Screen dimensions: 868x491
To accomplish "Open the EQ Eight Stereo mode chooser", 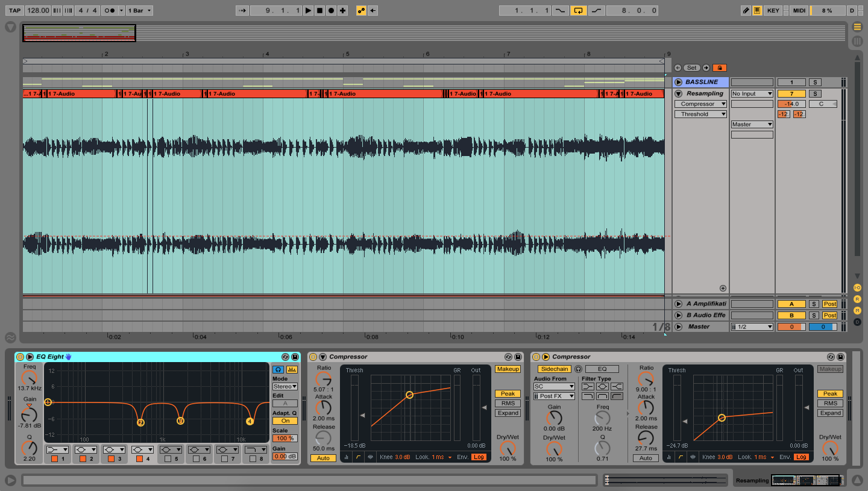I will click(285, 386).
